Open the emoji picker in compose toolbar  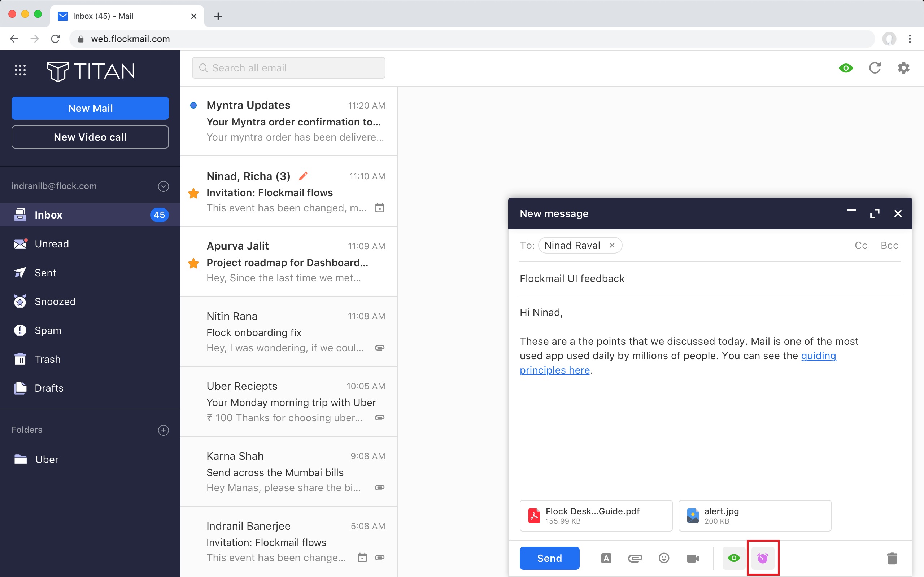[x=664, y=558]
